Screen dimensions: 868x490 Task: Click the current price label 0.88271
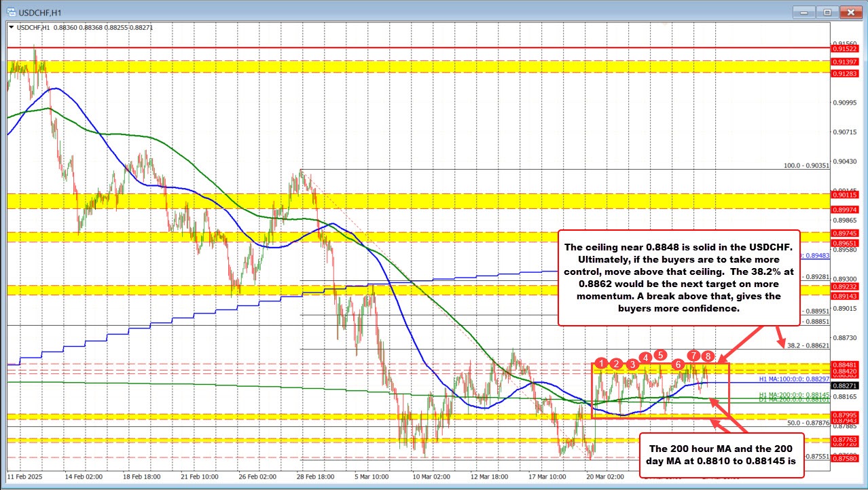[844, 385]
